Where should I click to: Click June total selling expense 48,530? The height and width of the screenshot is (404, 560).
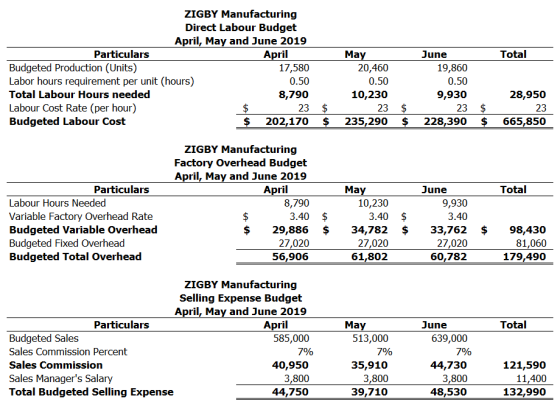449,392
